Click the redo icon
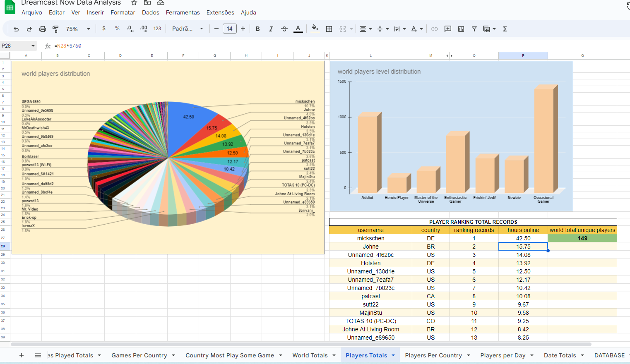Screen dimensions: 630x364 click(29, 29)
